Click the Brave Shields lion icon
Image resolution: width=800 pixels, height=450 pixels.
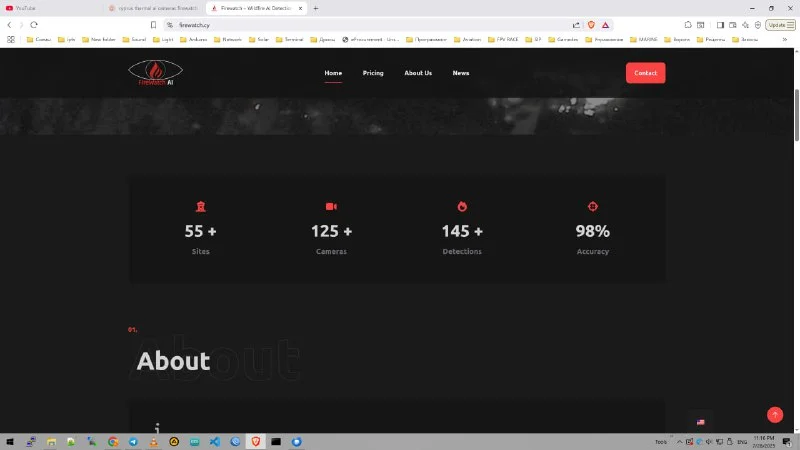pyautogui.click(x=591, y=24)
